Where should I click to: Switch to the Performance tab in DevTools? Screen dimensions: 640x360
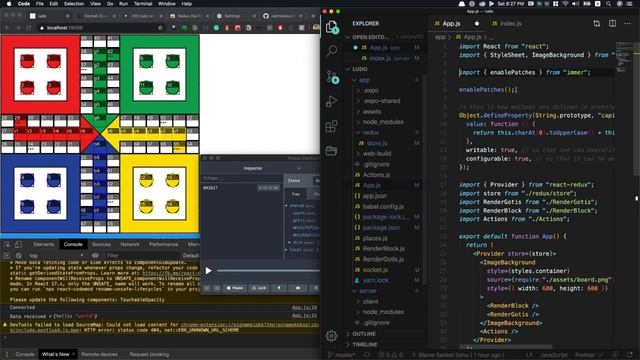point(163,244)
